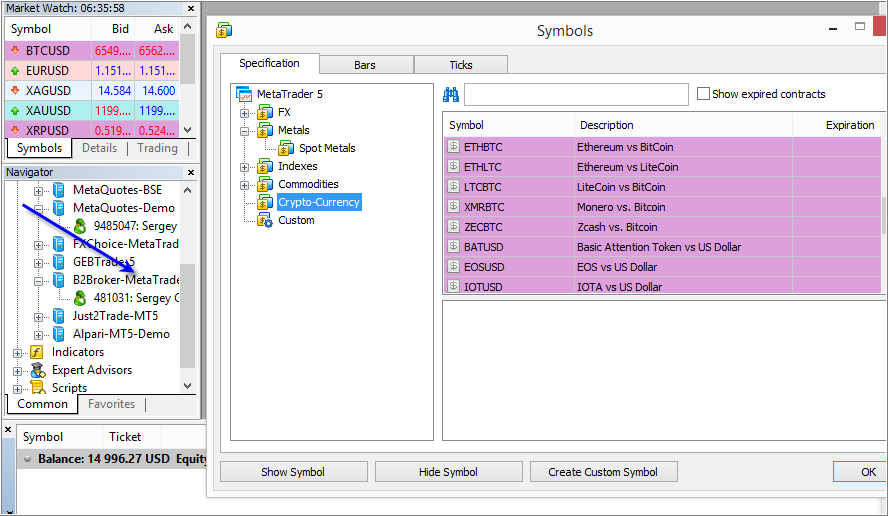Click the EURUSD up arrow icon in Market Watch
The height and width of the screenshot is (516, 888).
coord(15,71)
